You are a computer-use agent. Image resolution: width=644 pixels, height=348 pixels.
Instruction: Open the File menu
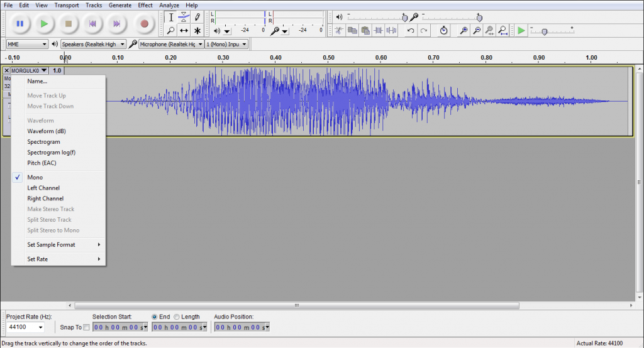(x=8, y=5)
